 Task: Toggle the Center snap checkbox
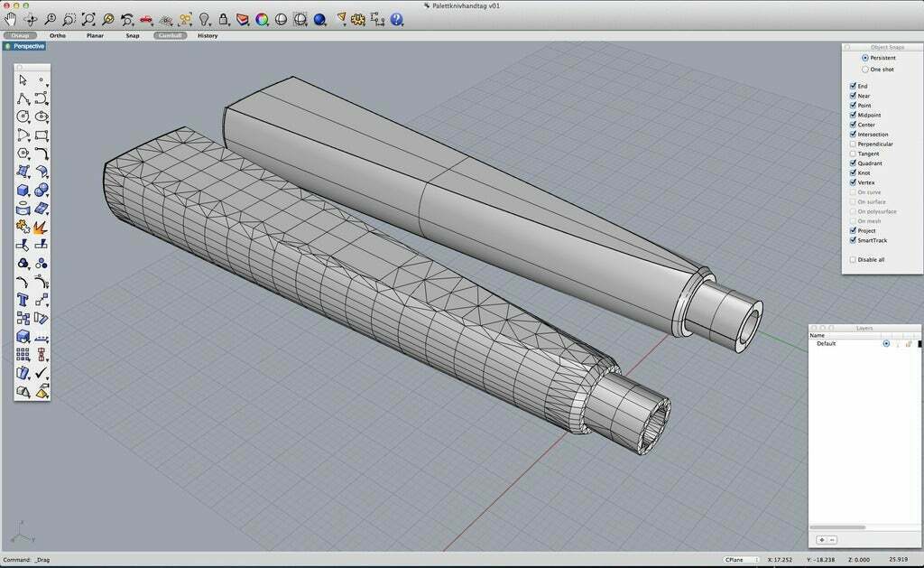[853, 125]
